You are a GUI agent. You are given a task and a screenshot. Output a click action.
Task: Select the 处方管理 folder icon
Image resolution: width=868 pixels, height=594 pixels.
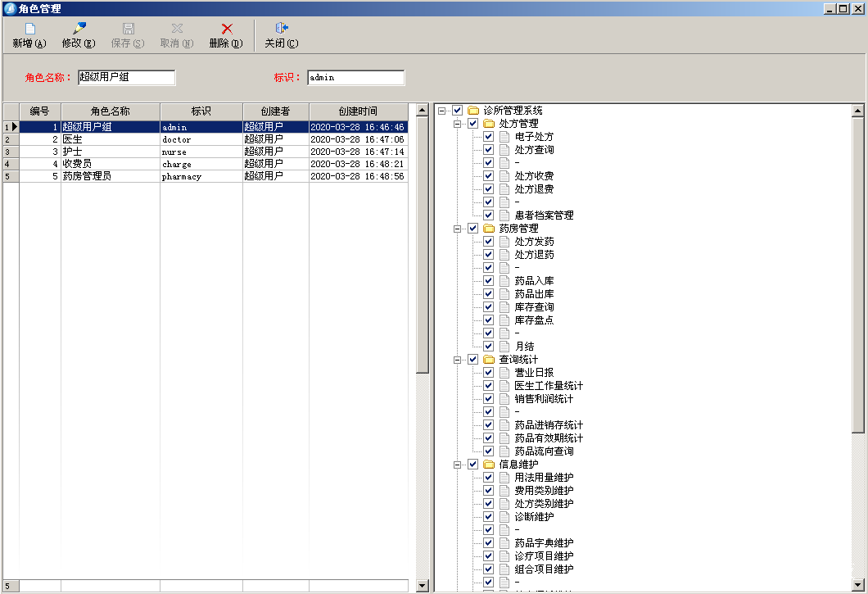489,124
